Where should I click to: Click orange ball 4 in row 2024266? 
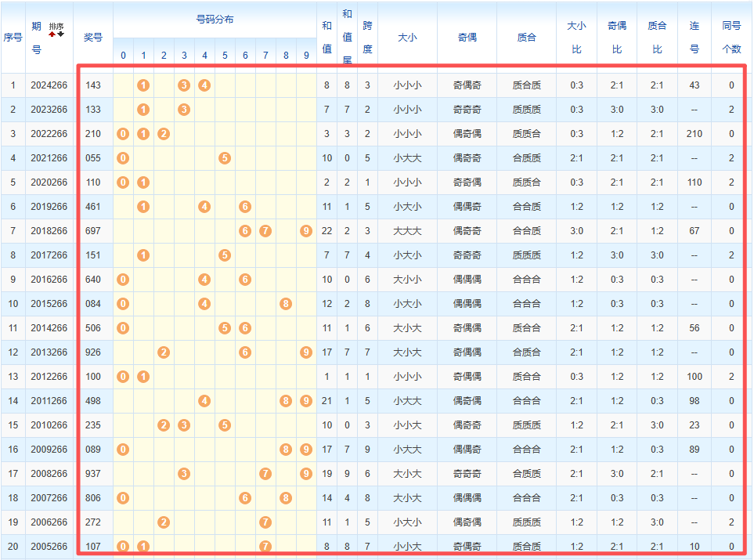click(x=204, y=85)
